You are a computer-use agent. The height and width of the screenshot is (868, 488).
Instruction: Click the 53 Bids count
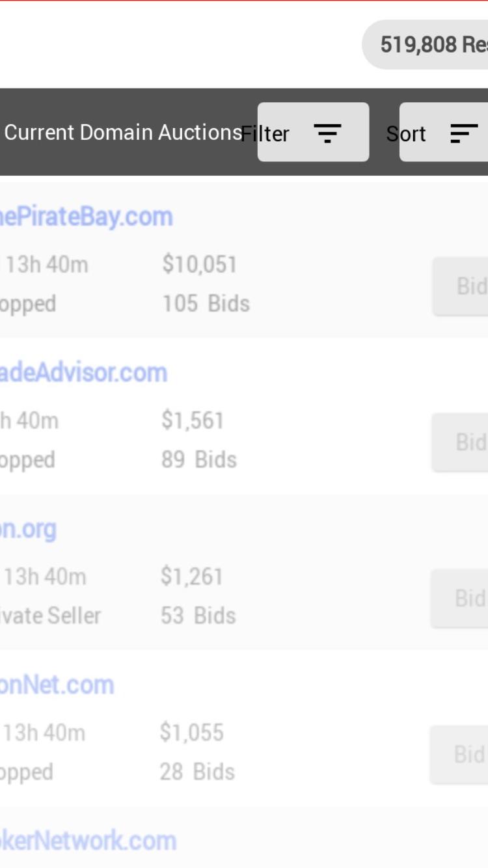(198, 616)
